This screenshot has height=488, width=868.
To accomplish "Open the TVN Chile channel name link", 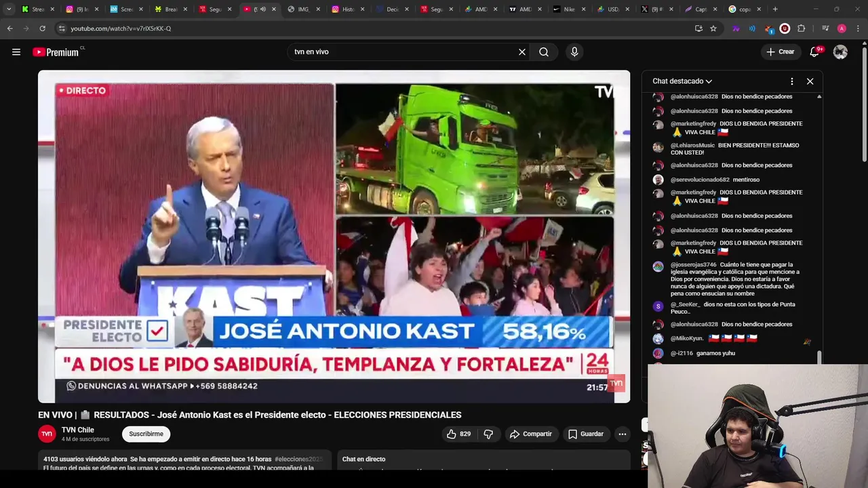I will (x=78, y=430).
